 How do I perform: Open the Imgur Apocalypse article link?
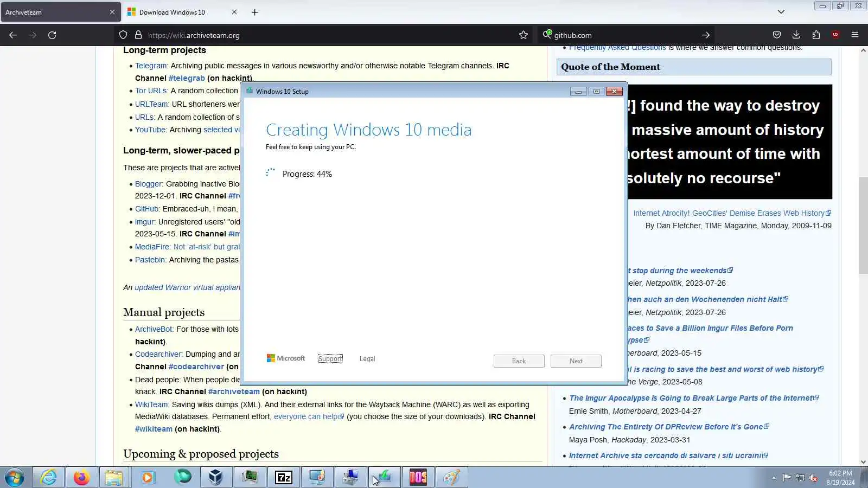[694, 398]
